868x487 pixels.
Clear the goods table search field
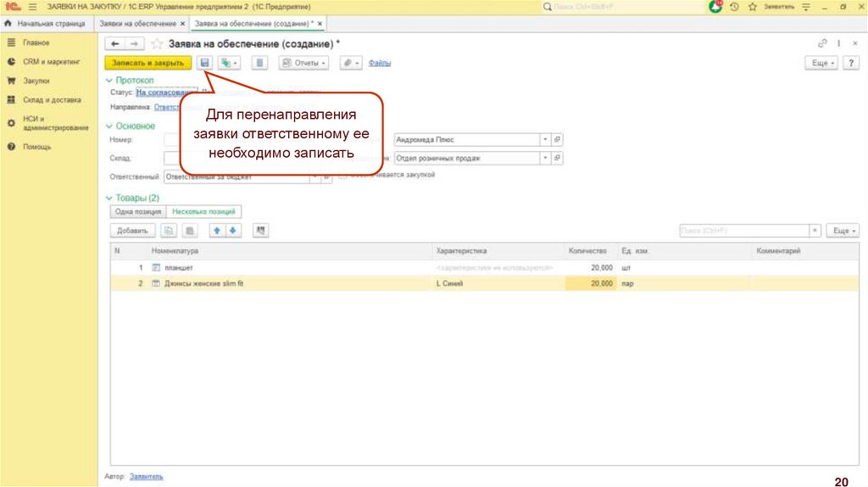click(815, 231)
